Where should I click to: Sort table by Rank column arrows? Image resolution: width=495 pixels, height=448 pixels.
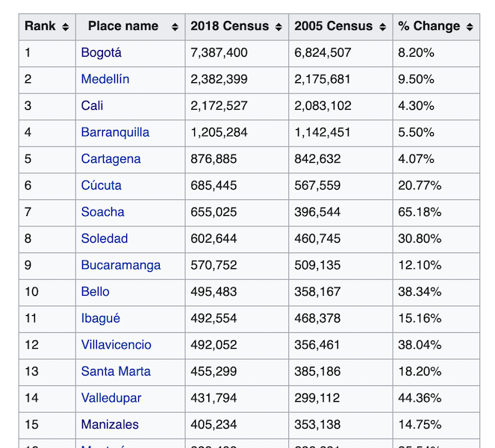coord(66,27)
